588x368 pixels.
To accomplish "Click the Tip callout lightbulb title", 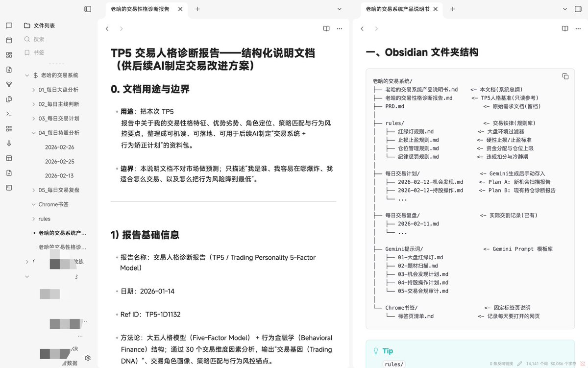I will pos(383,351).
